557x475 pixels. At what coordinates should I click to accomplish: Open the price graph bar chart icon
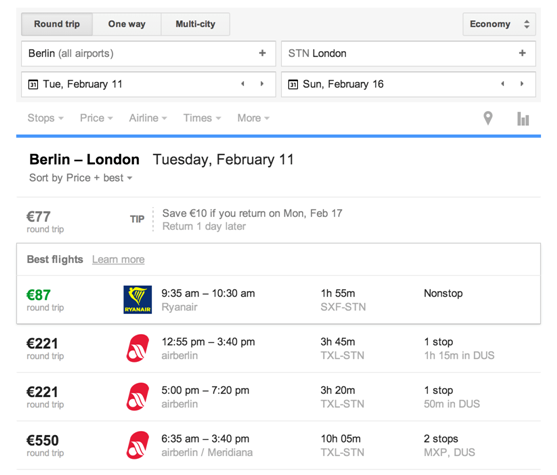[523, 119]
